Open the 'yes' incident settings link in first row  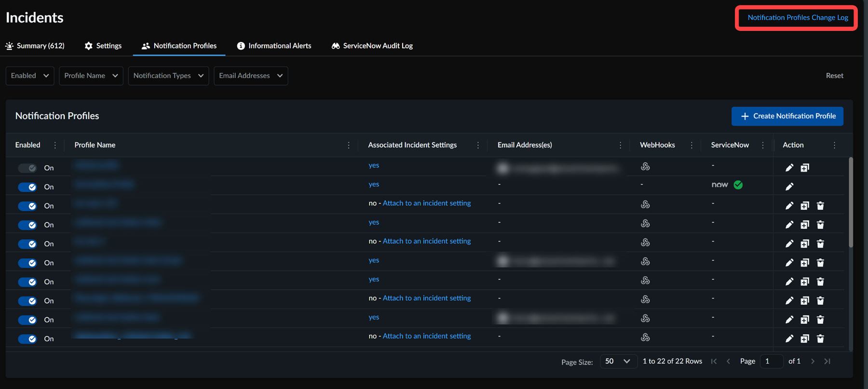[x=374, y=165]
